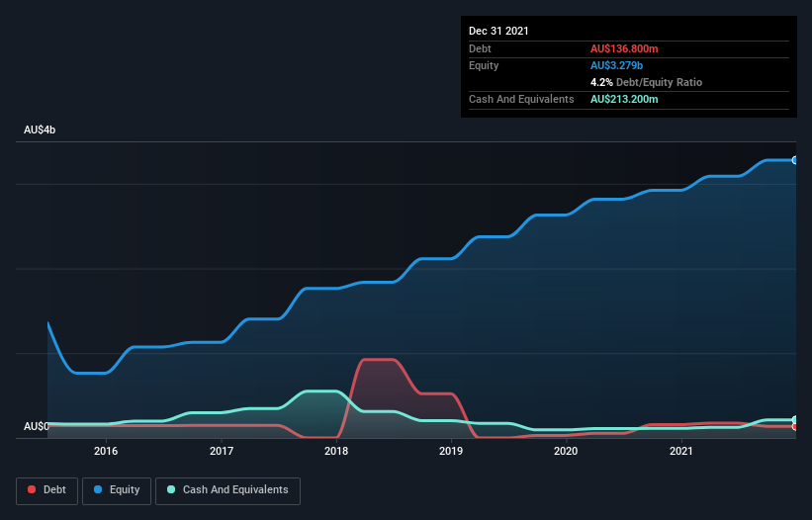Click the teal Cash And Equivalents legend dot
The image size is (812, 520).
point(171,489)
